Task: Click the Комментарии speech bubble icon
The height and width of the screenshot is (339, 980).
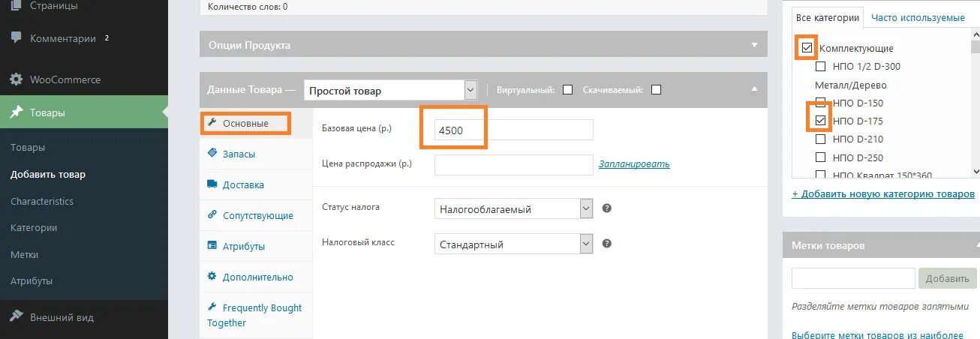Action: (17, 38)
